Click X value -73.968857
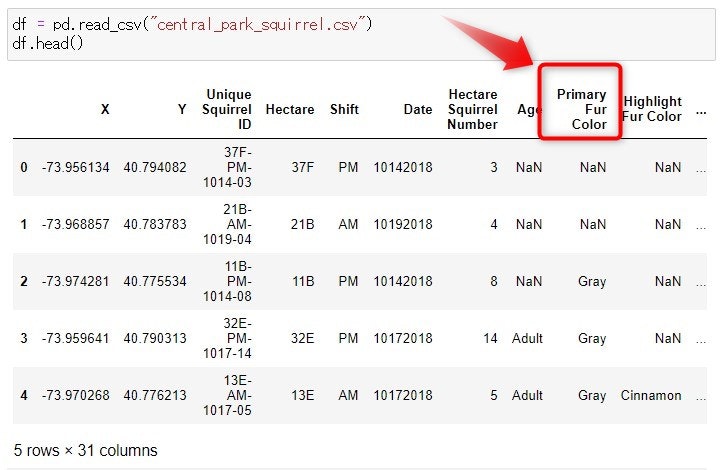Viewport: 728px width, 470px height. click(75, 224)
